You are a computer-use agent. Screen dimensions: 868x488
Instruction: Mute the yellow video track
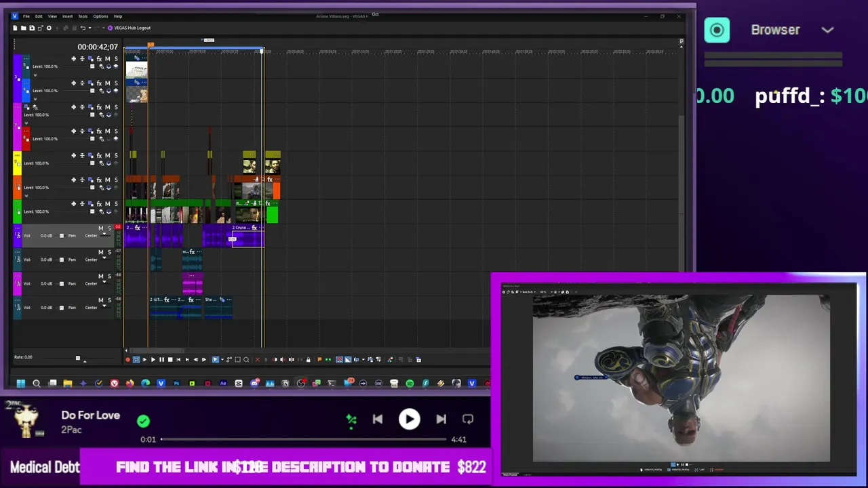point(107,155)
